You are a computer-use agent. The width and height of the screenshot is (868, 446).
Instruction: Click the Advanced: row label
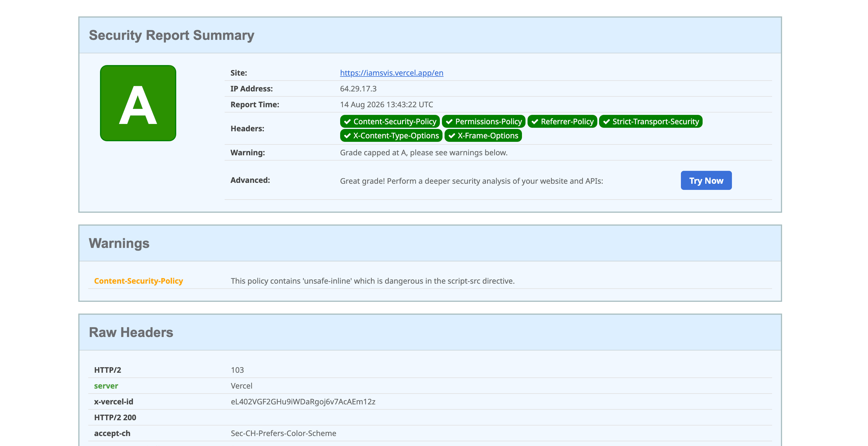coord(250,180)
